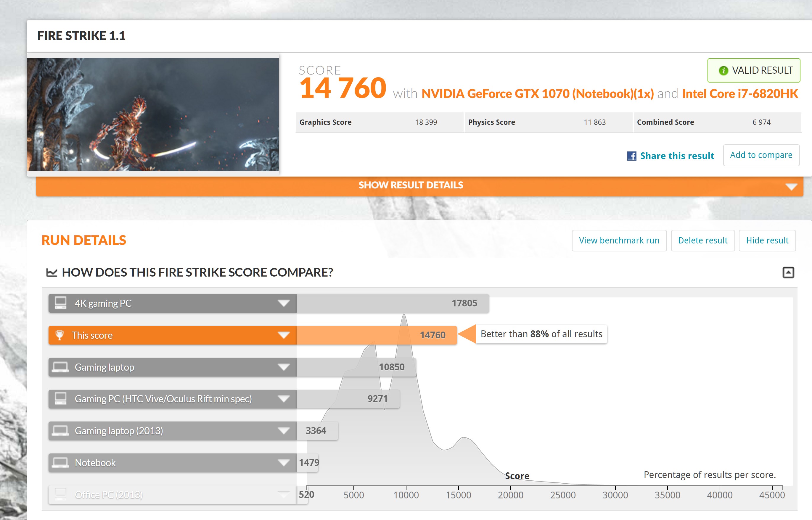
Task: Click the desktop icon on Gaming PC HTC Vive row
Action: 60,398
